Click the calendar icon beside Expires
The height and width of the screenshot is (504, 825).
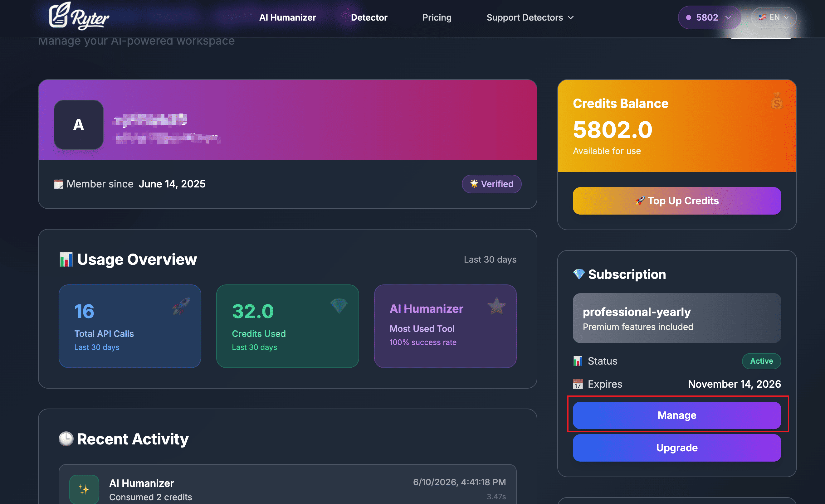(578, 384)
